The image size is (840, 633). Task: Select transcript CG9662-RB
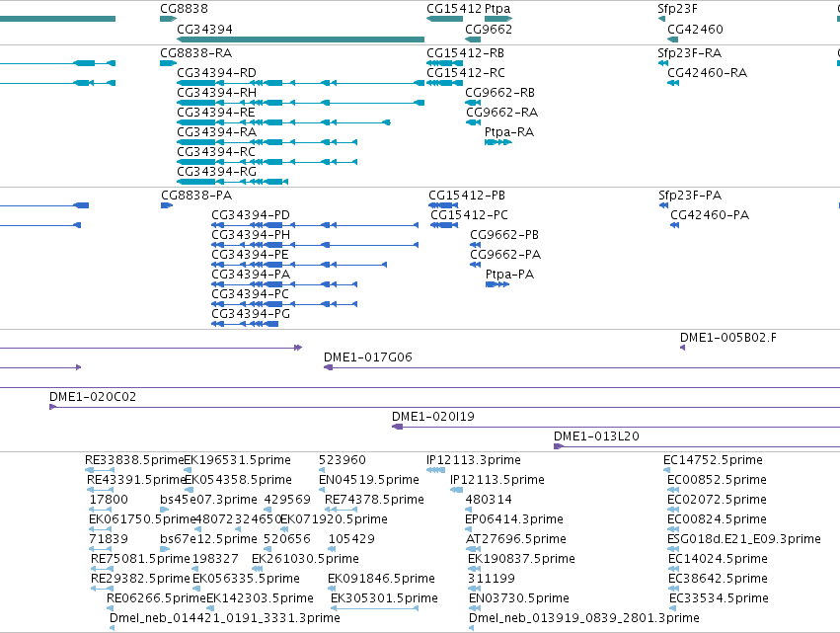499,93
